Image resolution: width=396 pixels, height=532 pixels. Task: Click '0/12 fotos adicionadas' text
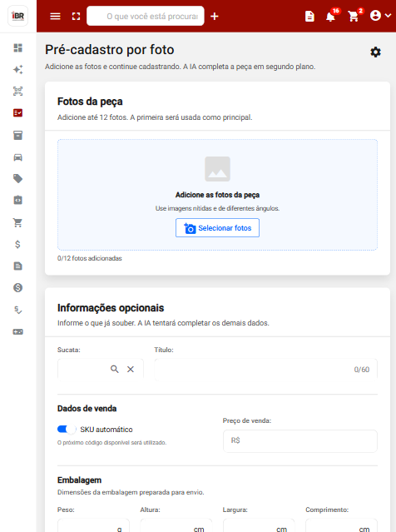(90, 258)
